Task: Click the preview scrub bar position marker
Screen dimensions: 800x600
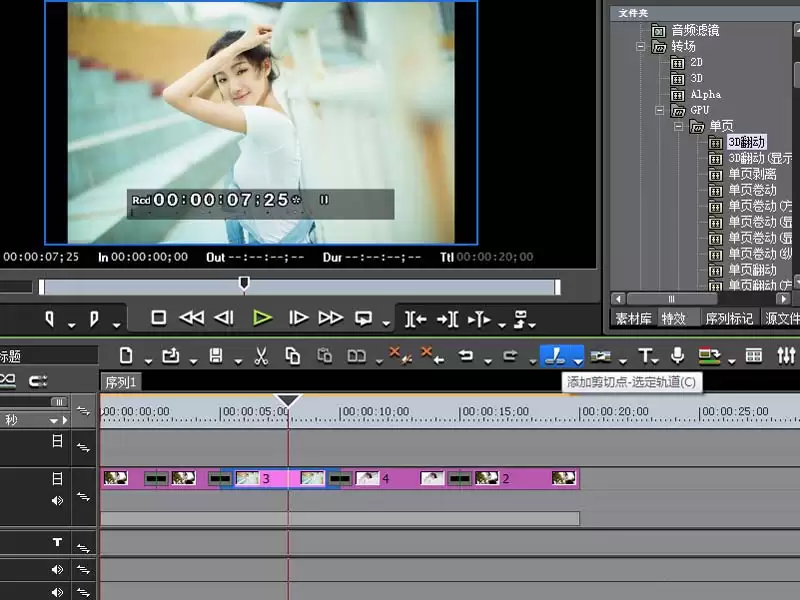Action: coord(244,284)
